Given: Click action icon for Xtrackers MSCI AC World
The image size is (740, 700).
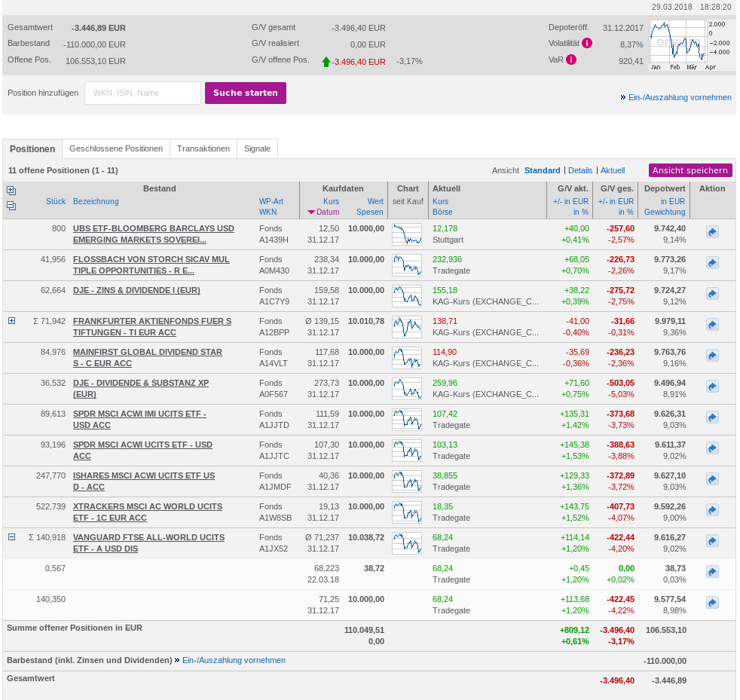Looking at the screenshot, I should tap(712, 510).
